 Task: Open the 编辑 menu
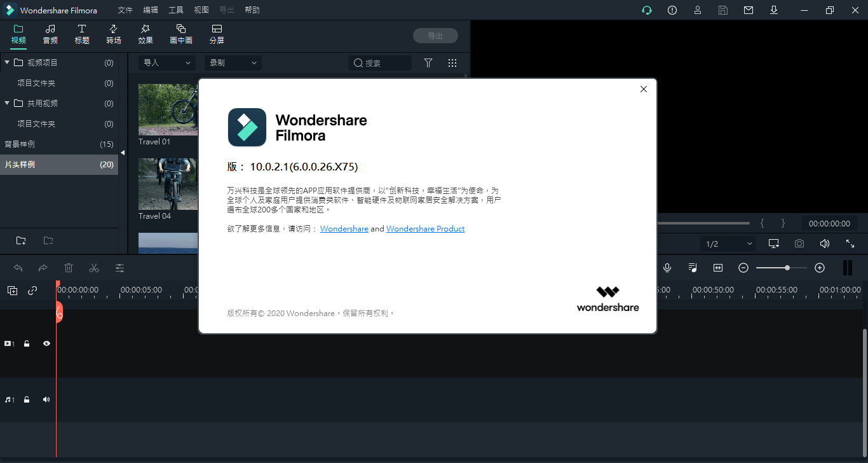point(151,10)
